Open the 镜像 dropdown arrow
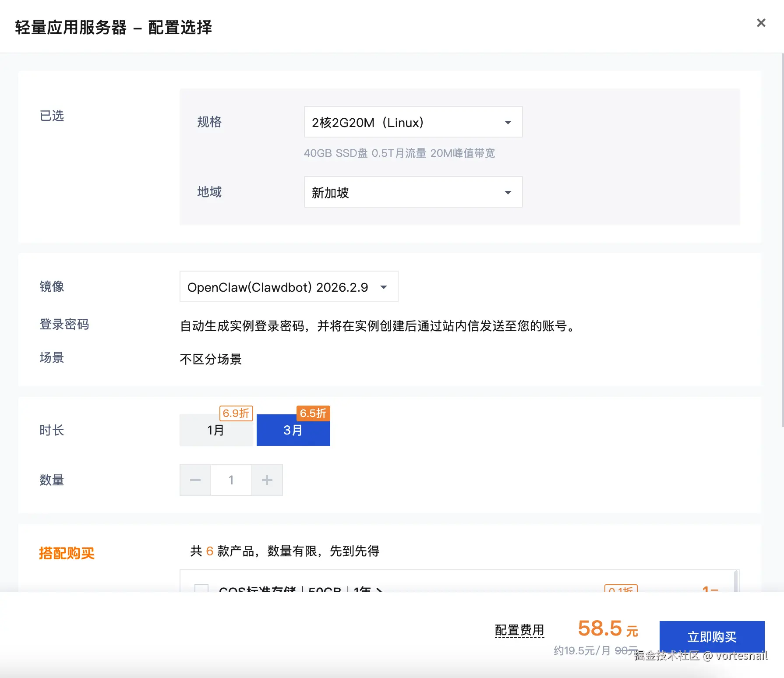784x678 pixels. 384,287
